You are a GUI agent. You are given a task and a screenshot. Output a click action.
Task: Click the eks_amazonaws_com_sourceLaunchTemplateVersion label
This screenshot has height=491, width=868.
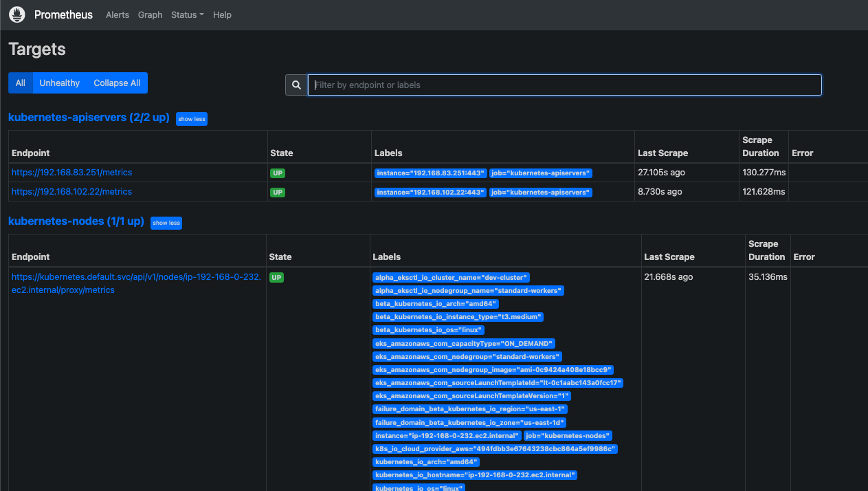point(472,396)
